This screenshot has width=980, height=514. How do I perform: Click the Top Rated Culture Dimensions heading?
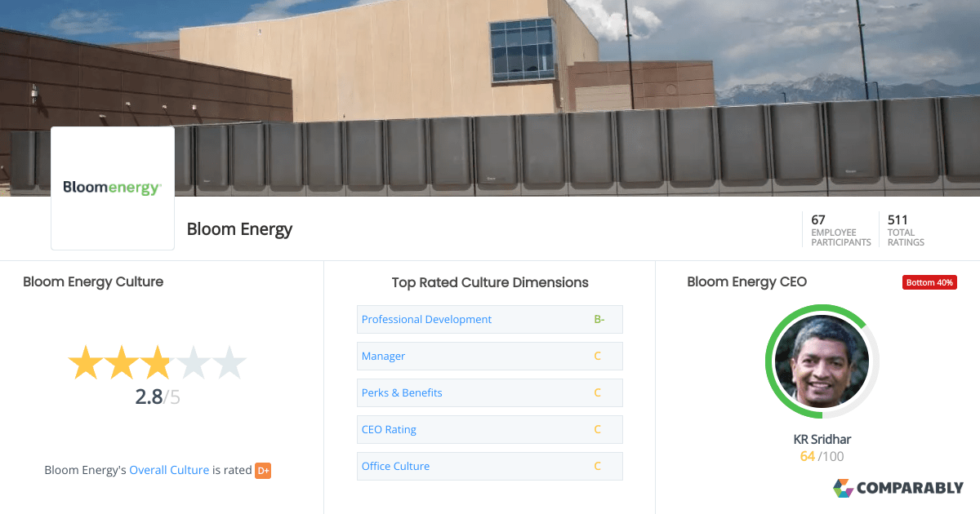click(490, 282)
